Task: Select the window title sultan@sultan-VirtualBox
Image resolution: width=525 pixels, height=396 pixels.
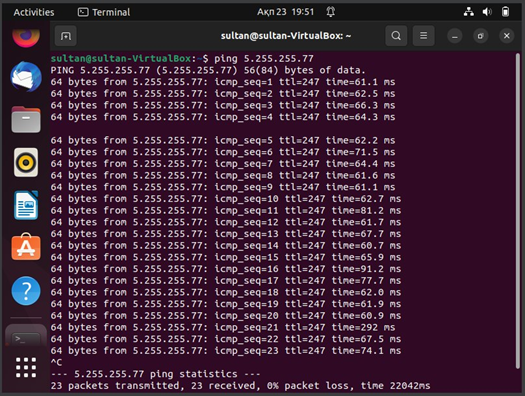Action: coord(286,36)
